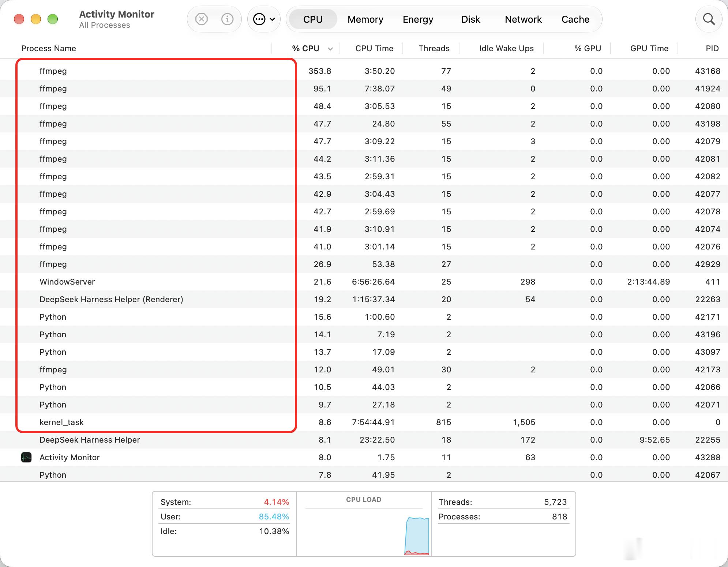The image size is (728, 567).
Task: Select Python process with PID 43196
Action: [x=364, y=334]
